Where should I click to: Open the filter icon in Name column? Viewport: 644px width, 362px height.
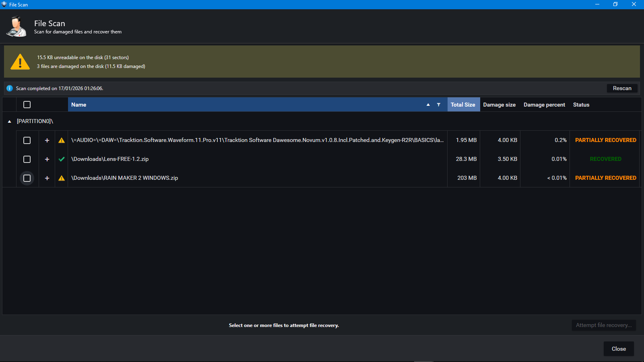439,105
